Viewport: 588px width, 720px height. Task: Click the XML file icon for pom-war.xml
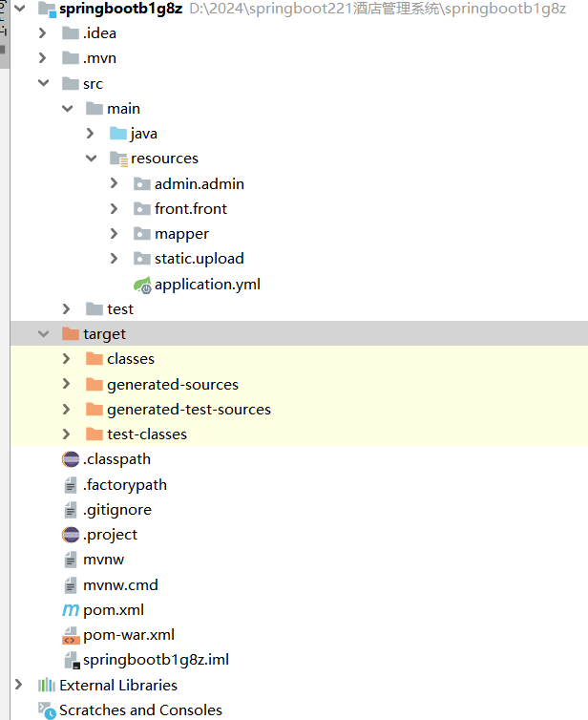[x=71, y=635]
